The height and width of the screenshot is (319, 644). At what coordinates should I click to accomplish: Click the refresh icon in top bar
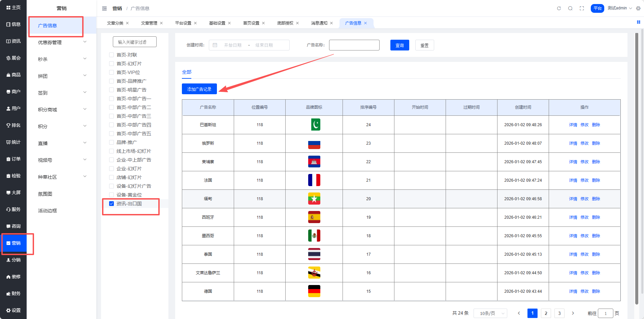click(559, 8)
